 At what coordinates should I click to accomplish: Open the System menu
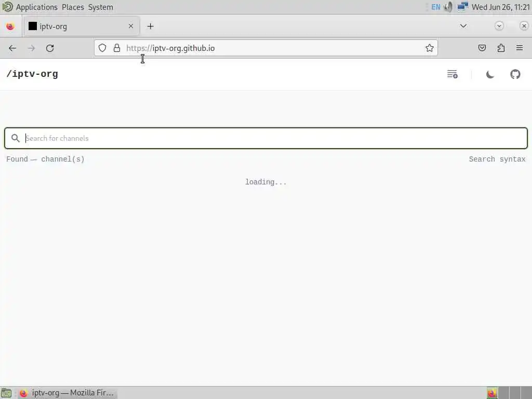click(x=100, y=7)
